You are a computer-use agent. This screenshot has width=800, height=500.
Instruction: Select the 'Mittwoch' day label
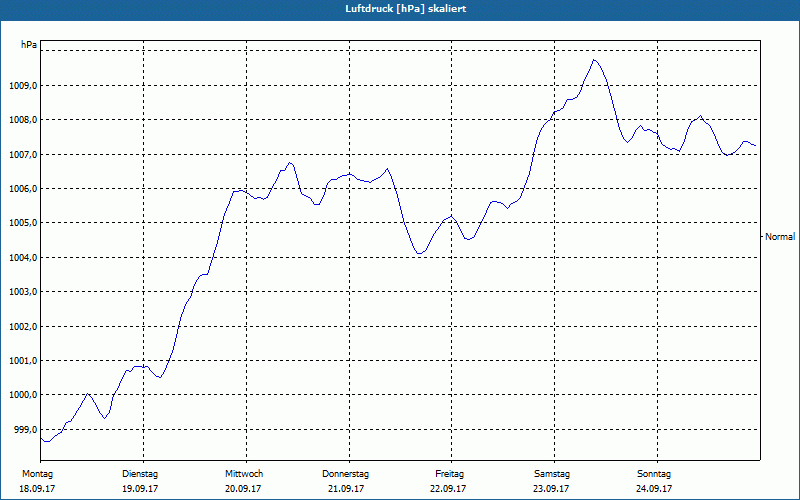pos(244,474)
